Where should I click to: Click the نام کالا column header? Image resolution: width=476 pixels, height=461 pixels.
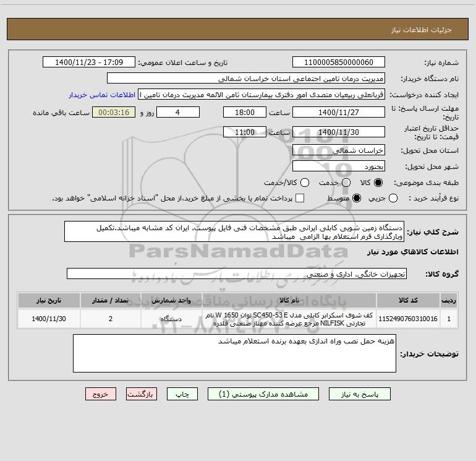(x=289, y=300)
